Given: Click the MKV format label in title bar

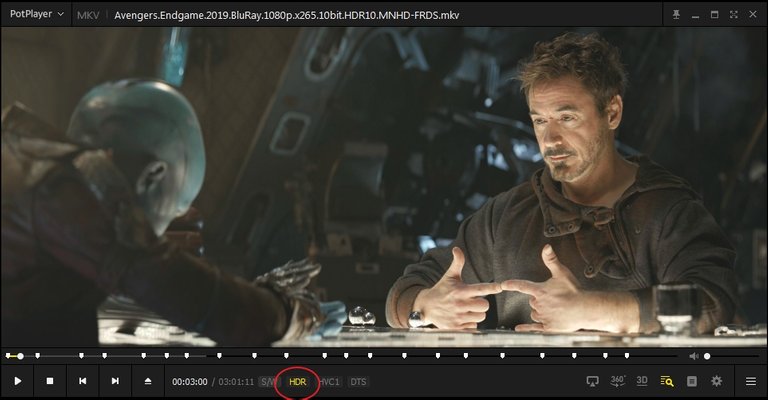Looking at the screenshot, I should [x=88, y=15].
